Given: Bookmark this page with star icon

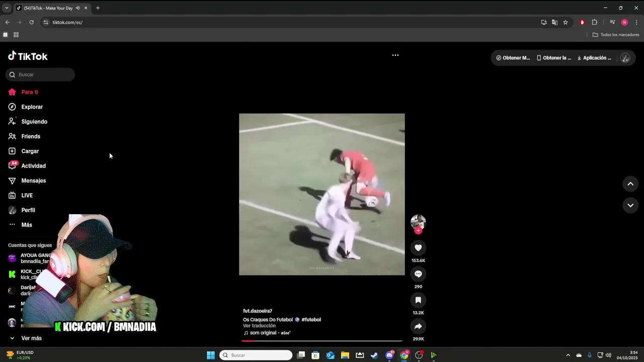Looking at the screenshot, I should coord(566,22).
